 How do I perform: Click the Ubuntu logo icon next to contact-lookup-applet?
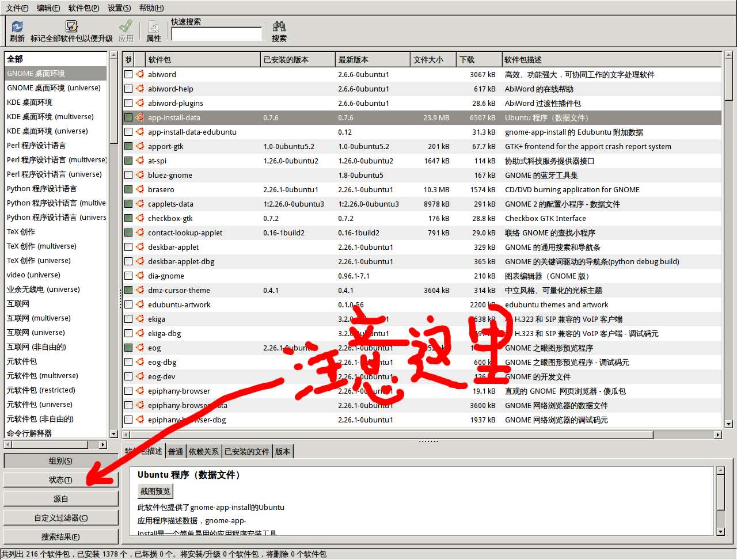point(140,233)
